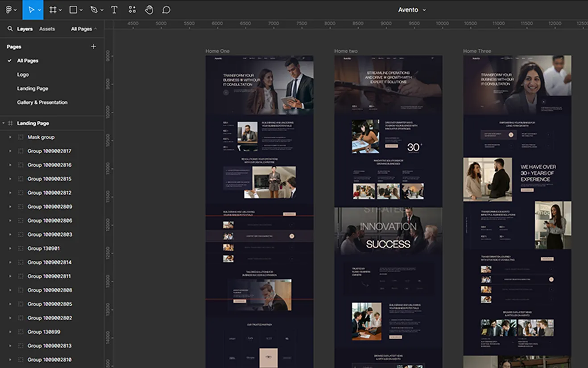
Task: Open the Figma main menu icon
Action: point(9,10)
